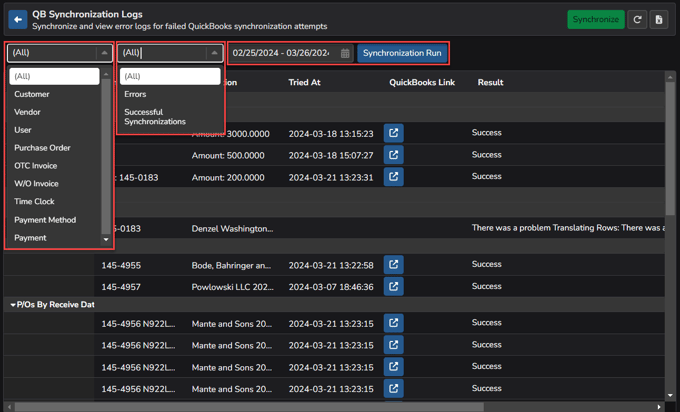The image size is (680, 412).
Task: Click the horizontal scrollbar at bottom
Action: 249,407
